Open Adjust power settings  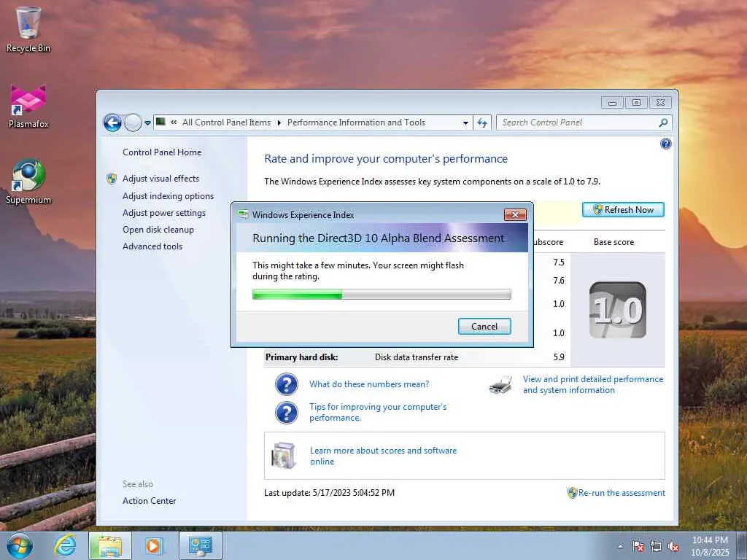164,213
